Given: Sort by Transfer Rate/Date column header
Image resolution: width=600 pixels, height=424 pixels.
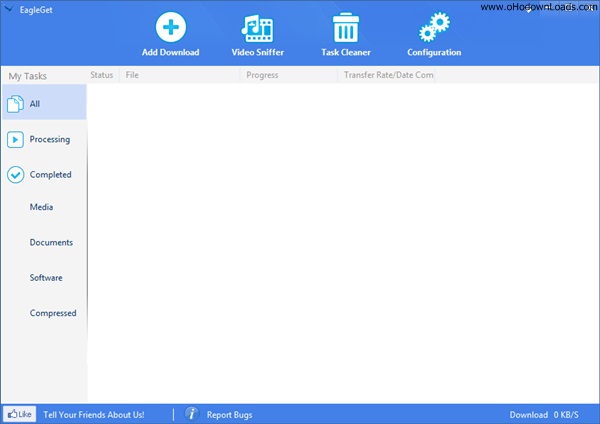Looking at the screenshot, I should [386, 75].
